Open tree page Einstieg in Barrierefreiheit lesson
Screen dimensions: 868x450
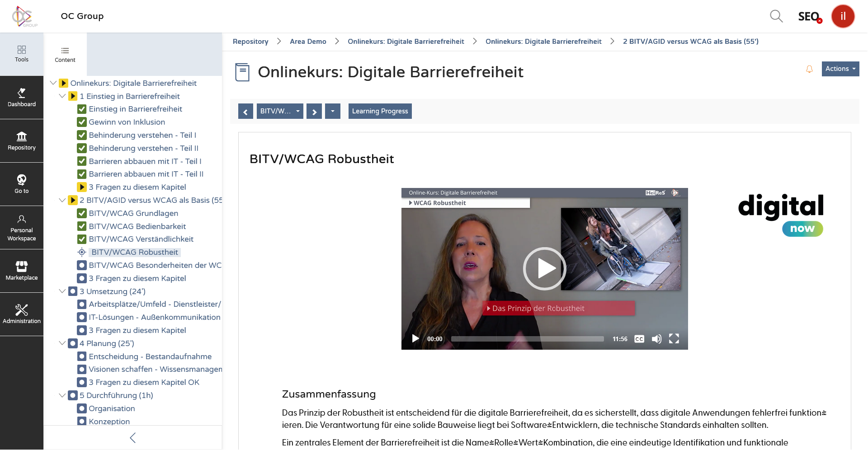pos(136,109)
